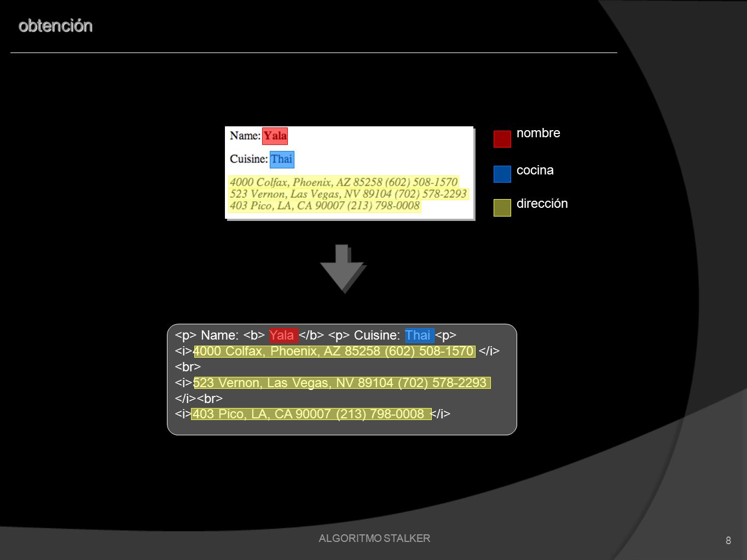
Task: Click italic '523 Vernon, Las Vegas' address in preview
Action: 348,194
